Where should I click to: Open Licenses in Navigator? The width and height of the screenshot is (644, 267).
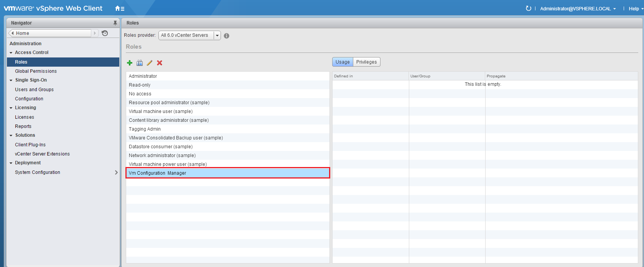point(25,117)
